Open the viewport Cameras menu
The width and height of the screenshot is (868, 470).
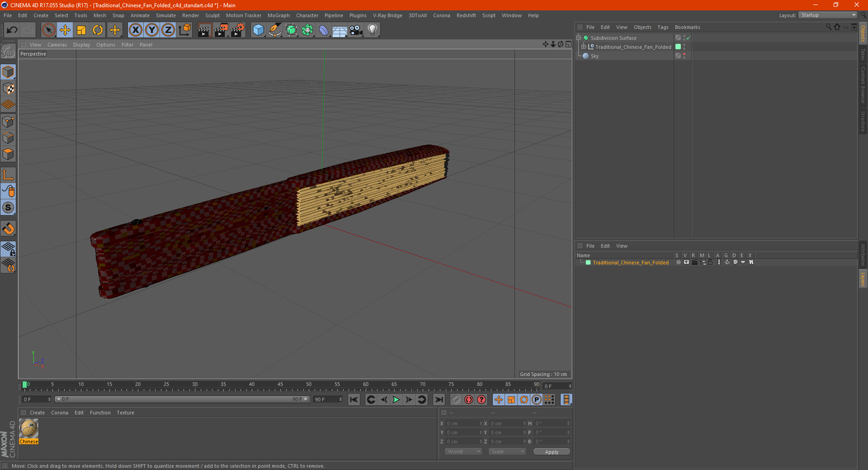pos(57,45)
